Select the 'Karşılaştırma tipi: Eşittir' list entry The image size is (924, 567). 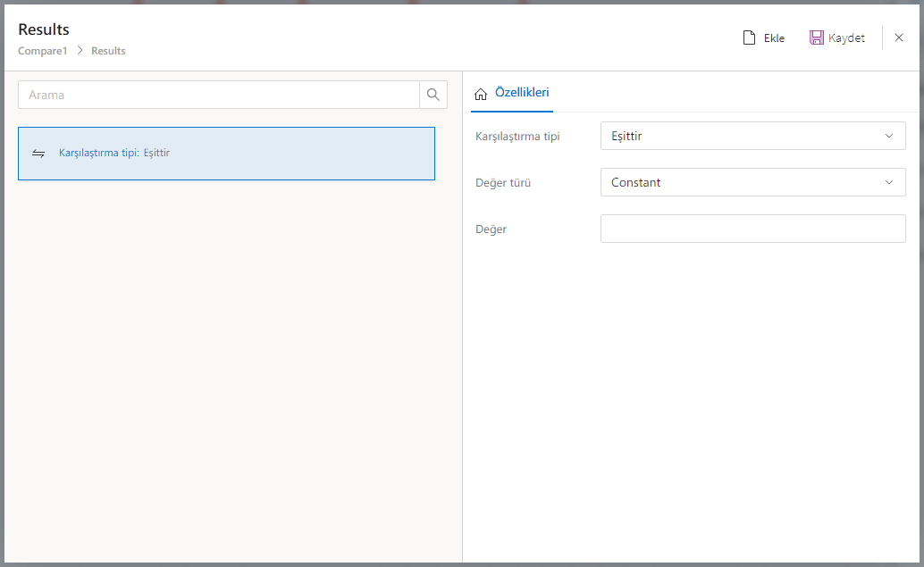tap(226, 154)
